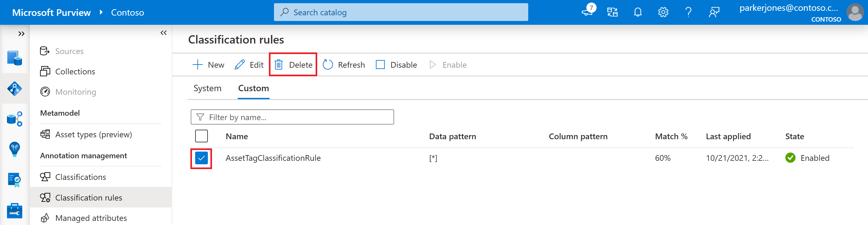This screenshot has height=225, width=868.
Task: Open the Management toolbox icon
Action: 15,211
